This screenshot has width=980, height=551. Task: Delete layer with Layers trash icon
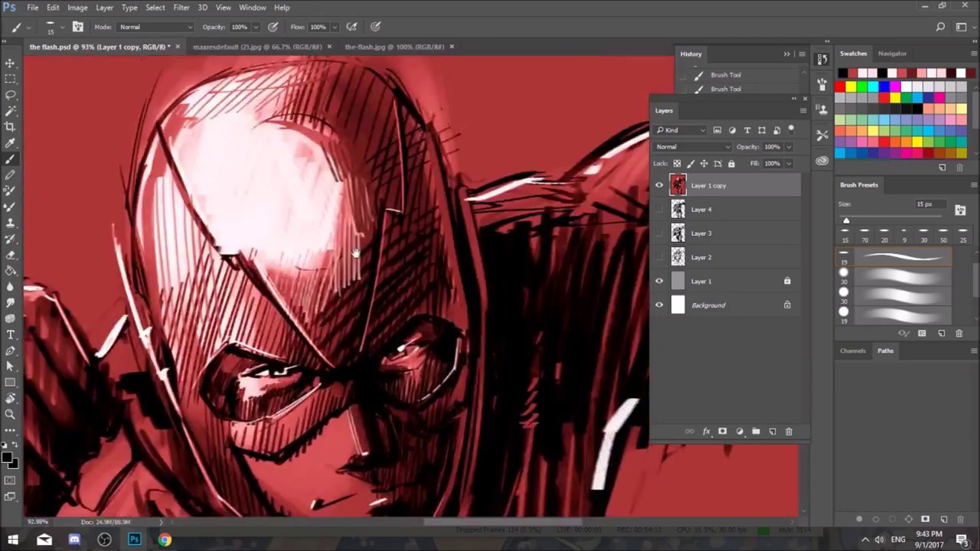tap(789, 432)
